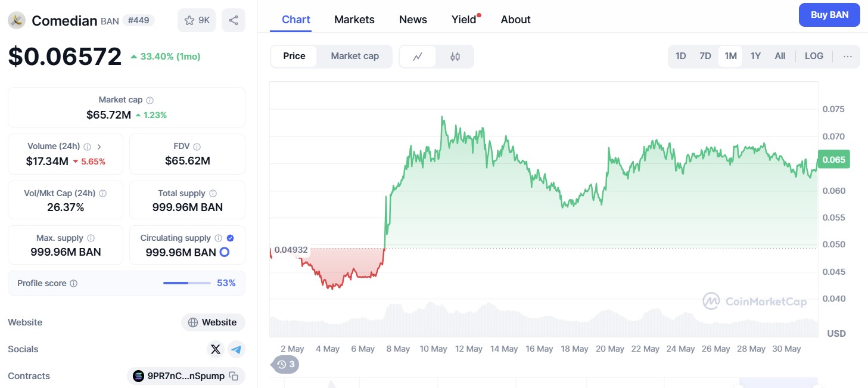Click the share icon button
This screenshot has height=388, width=868.
tap(234, 20)
